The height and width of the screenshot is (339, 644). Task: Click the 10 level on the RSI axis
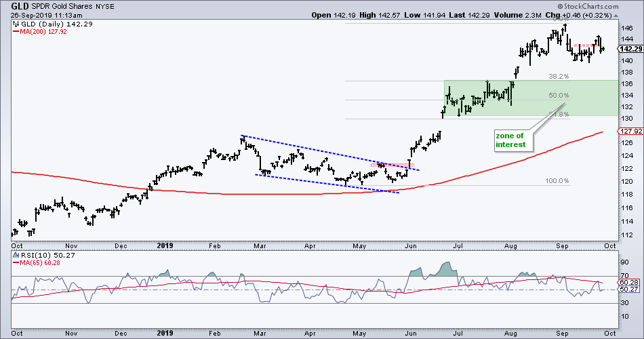pos(626,317)
